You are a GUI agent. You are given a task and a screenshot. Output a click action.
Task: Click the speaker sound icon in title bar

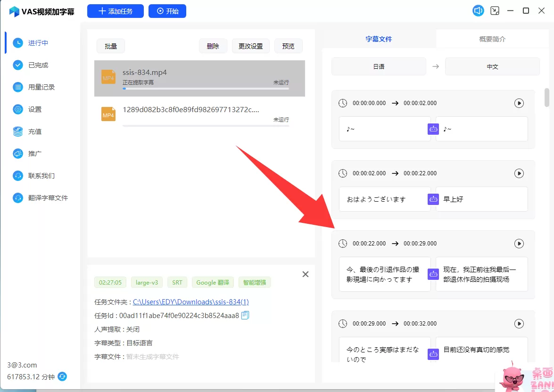coord(478,11)
